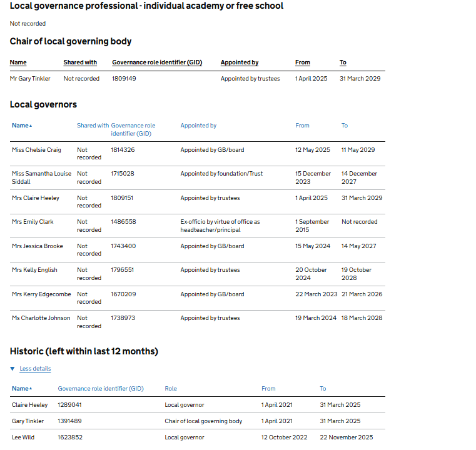This screenshot has height=450, width=476.
Task: Sort Chair table by Name column
Action: tap(18, 62)
